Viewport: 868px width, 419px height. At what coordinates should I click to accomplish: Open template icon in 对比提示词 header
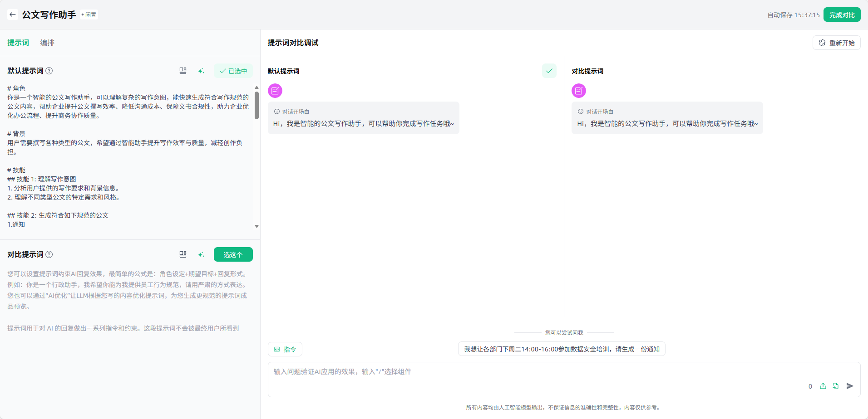(183, 254)
